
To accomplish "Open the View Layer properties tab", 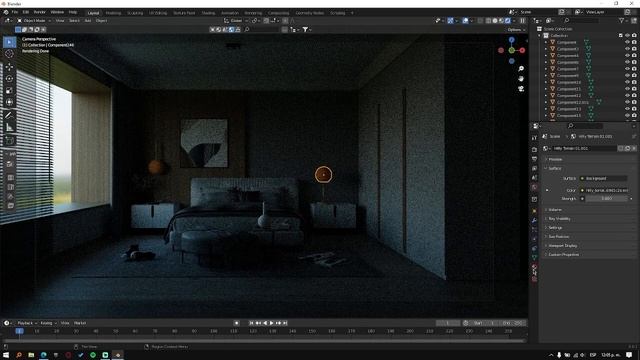I will [x=534, y=168].
